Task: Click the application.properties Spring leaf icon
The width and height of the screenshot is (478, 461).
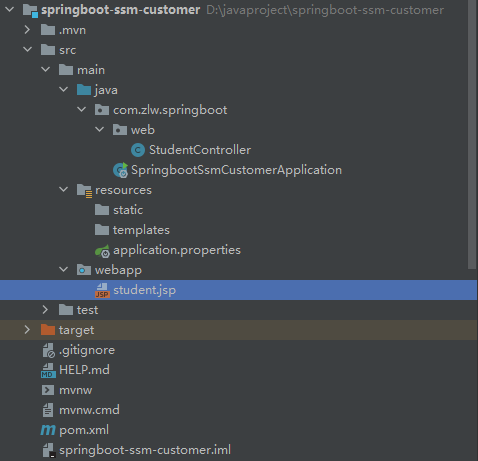Action: [x=102, y=251]
